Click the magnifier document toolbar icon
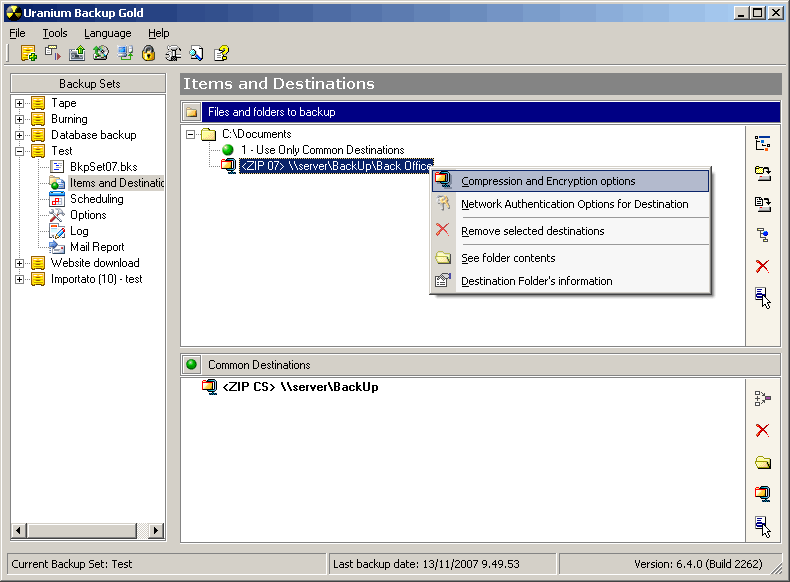Viewport: 790px width, 582px height. (197, 53)
